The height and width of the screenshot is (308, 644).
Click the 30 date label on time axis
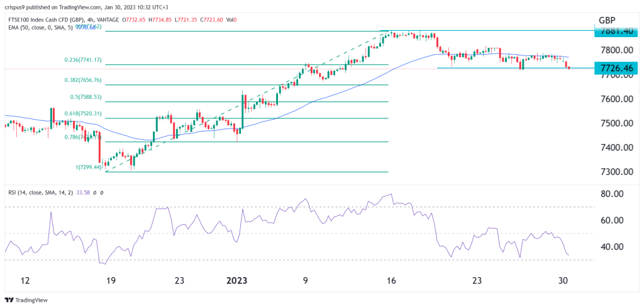tap(563, 282)
